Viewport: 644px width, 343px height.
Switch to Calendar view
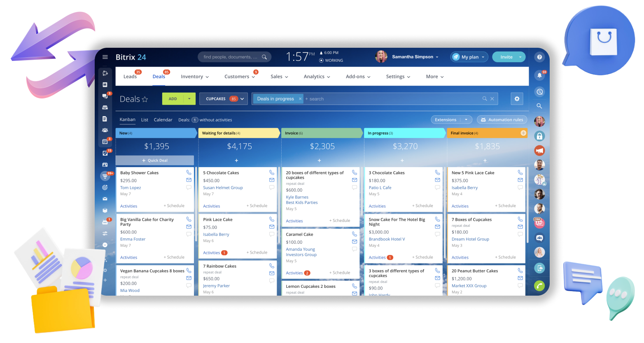[163, 120]
